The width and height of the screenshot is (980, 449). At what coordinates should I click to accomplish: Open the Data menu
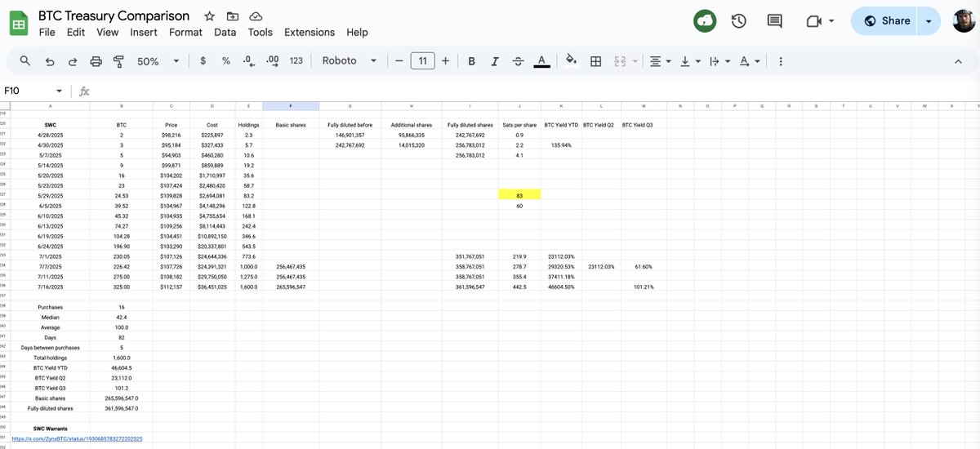point(225,32)
